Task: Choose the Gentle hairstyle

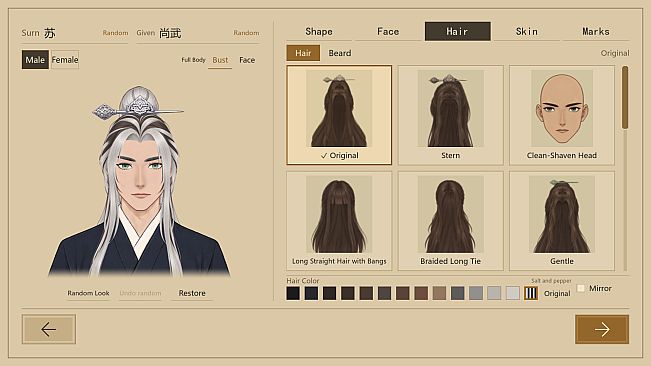Action: point(562,221)
